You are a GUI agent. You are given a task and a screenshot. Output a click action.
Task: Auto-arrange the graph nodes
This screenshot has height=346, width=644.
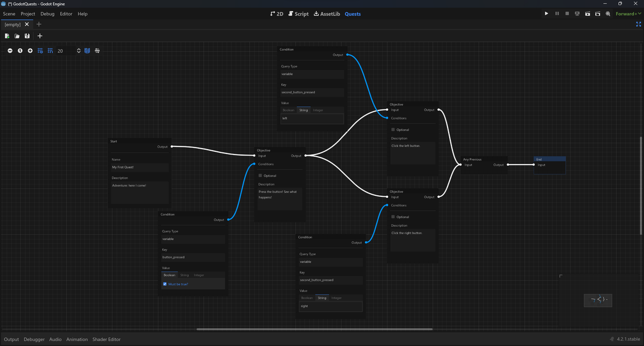point(97,50)
